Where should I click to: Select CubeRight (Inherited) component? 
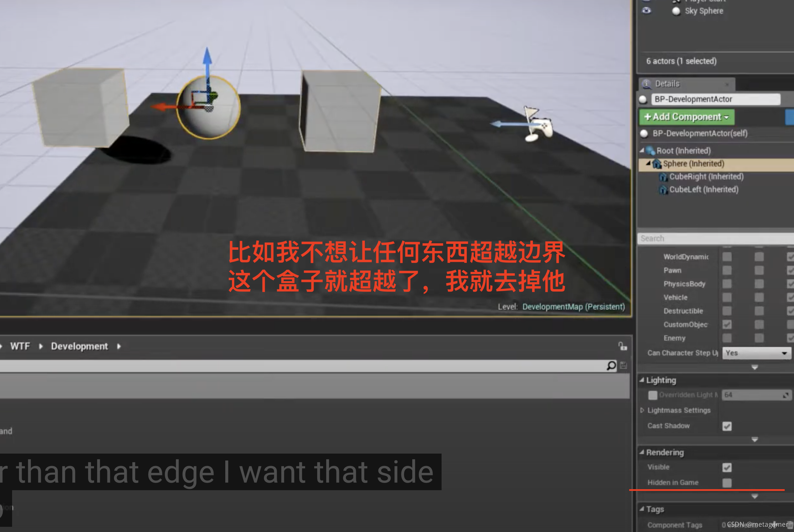pyautogui.click(x=706, y=177)
